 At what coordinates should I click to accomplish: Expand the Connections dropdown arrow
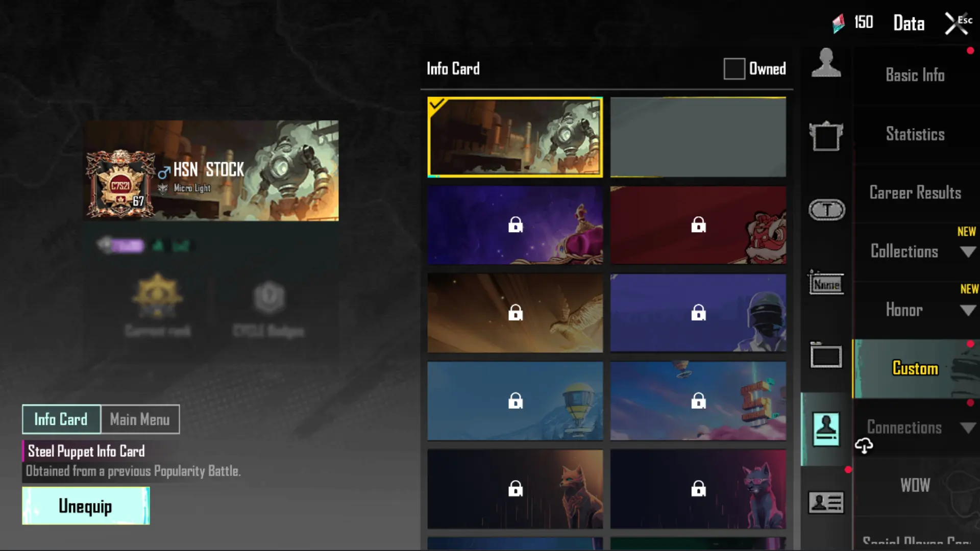tap(968, 428)
